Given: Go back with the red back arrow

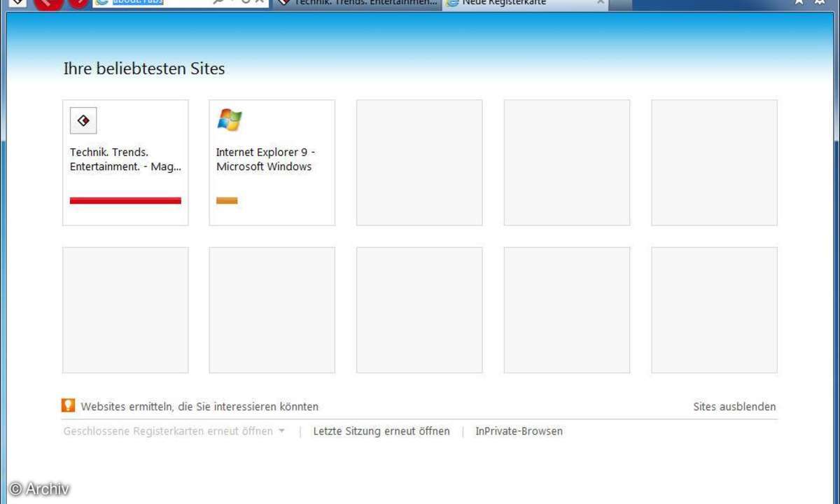Looking at the screenshot, I should tap(48, 3).
